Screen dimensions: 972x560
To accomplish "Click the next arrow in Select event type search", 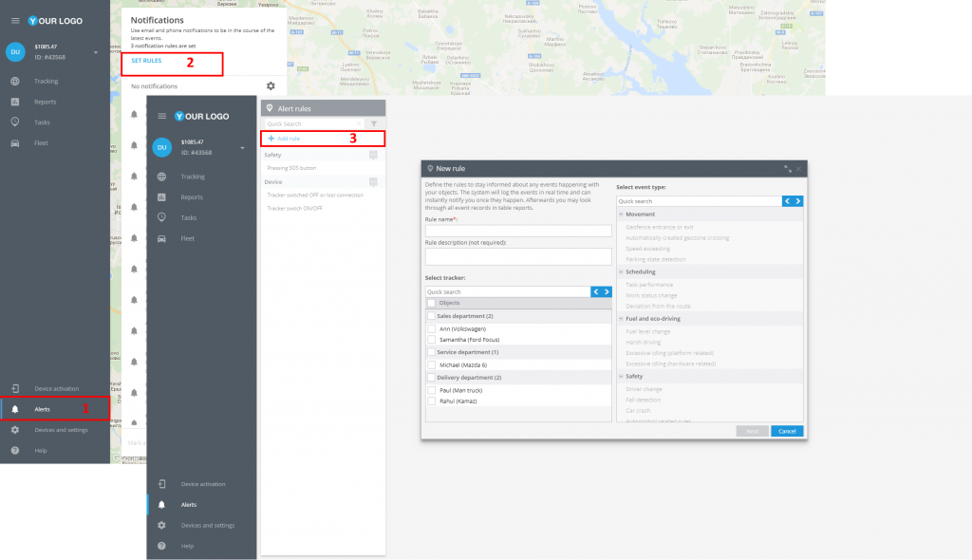I will [798, 201].
